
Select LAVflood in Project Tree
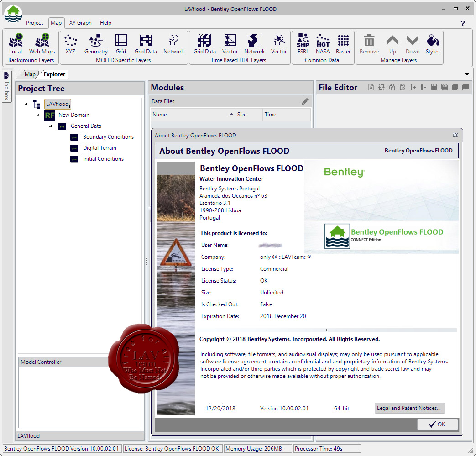[58, 104]
